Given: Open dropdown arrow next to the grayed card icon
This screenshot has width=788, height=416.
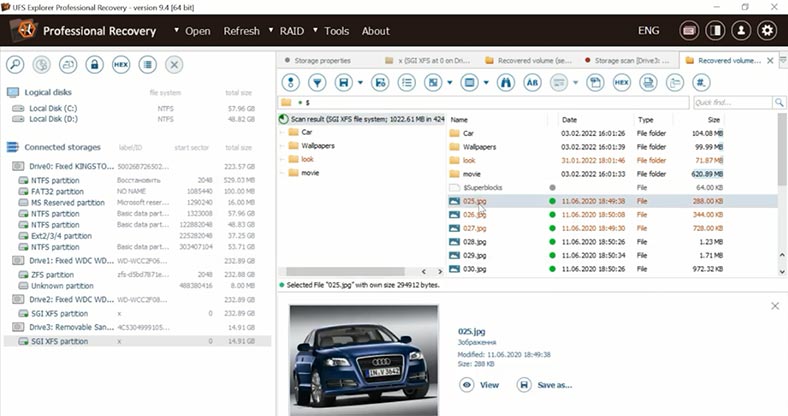Looking at the screenshot, I should pyautogui.click(x=575, y=82).
